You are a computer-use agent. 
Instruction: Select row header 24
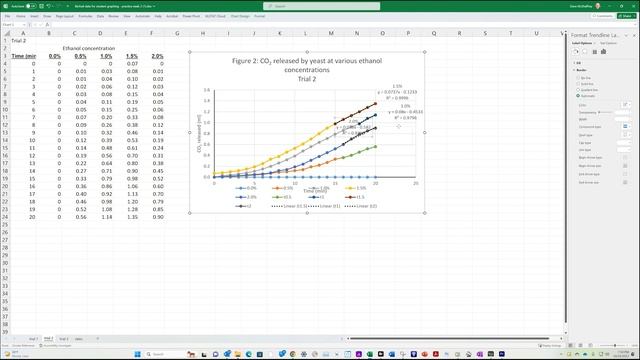[x=5, y=217]
